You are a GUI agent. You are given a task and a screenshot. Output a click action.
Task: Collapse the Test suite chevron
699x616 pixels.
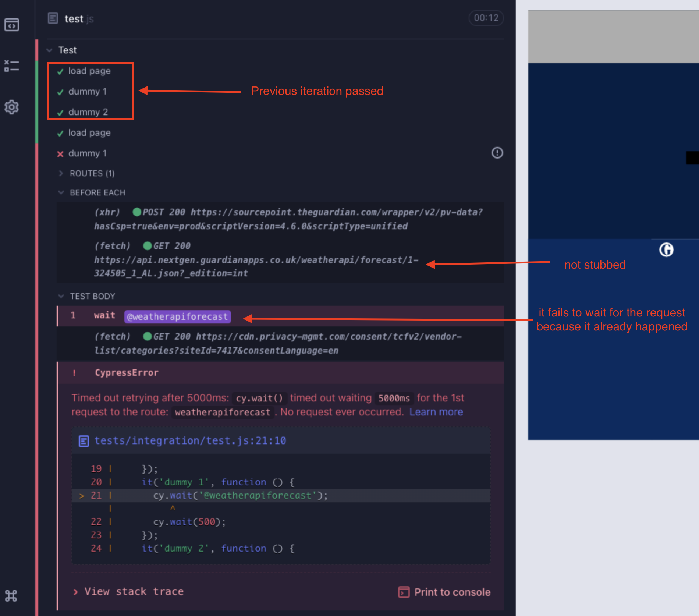49,50
